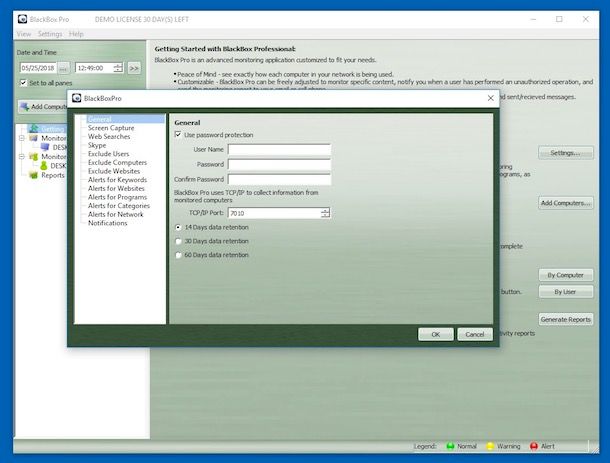Select Exclude Computers settings category
Viewport: 610px width, 463px height.
click(x=117, y=162)
